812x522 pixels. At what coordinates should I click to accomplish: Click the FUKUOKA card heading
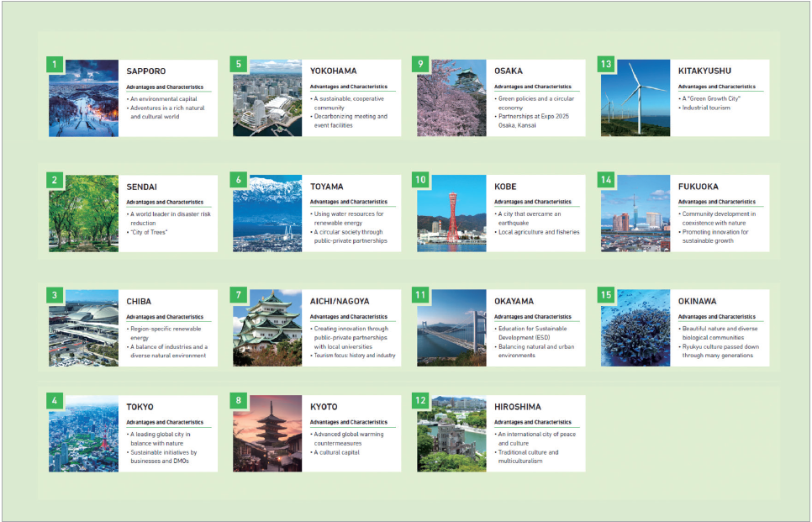point(699,187)
